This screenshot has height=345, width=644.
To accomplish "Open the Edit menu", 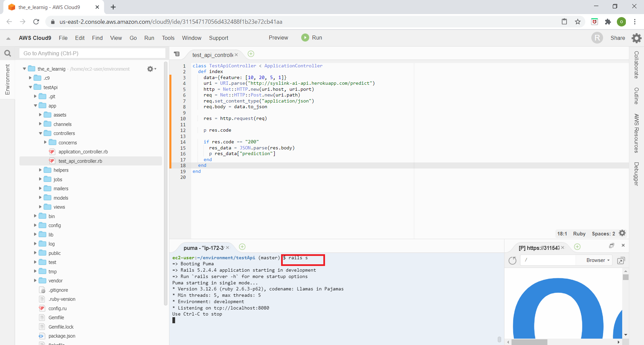I will point(80,38).
